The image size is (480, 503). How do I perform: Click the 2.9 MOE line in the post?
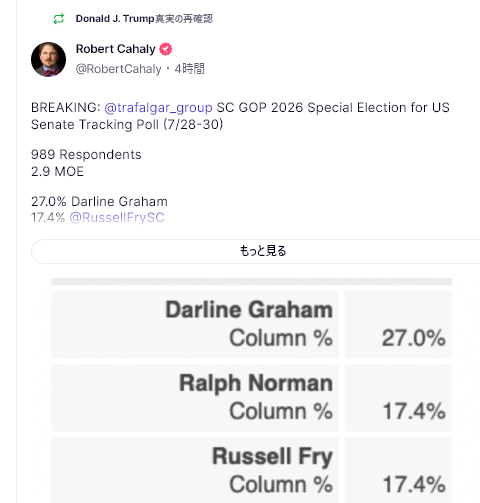coord(57,172)
